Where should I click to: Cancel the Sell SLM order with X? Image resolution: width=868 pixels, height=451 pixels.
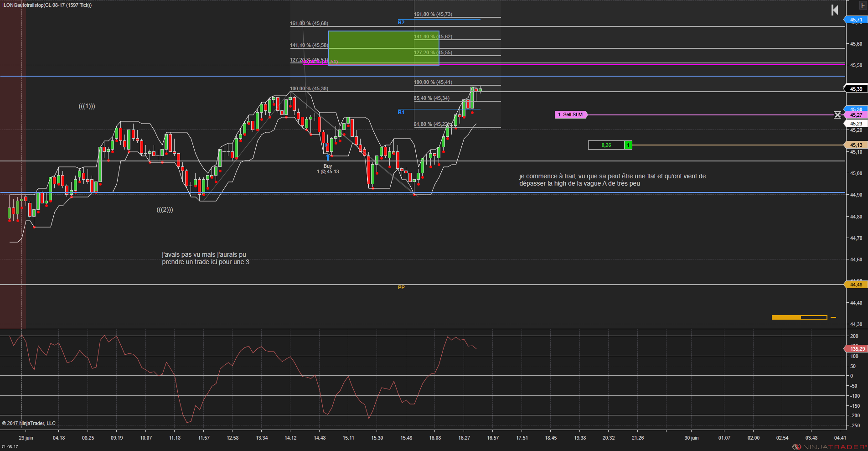(837, 115)
